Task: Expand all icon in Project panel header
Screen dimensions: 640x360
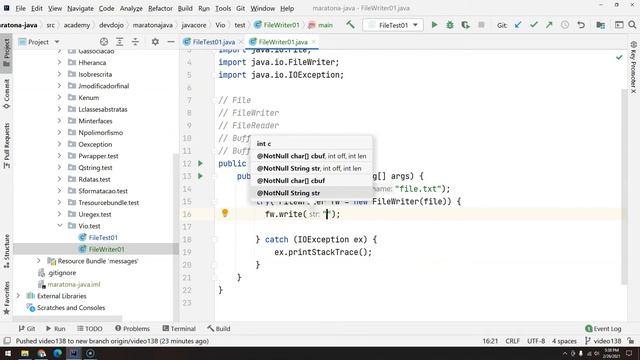Action: tap(120, 42)
